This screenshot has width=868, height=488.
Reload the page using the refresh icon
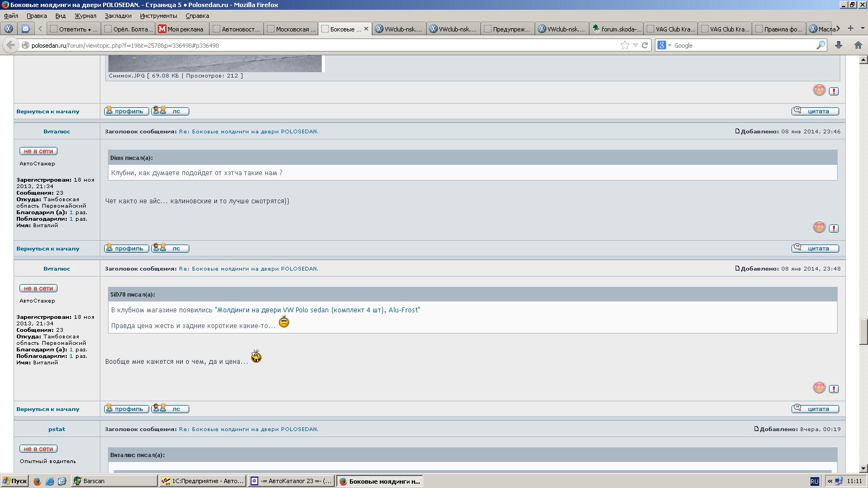[645, 46]
